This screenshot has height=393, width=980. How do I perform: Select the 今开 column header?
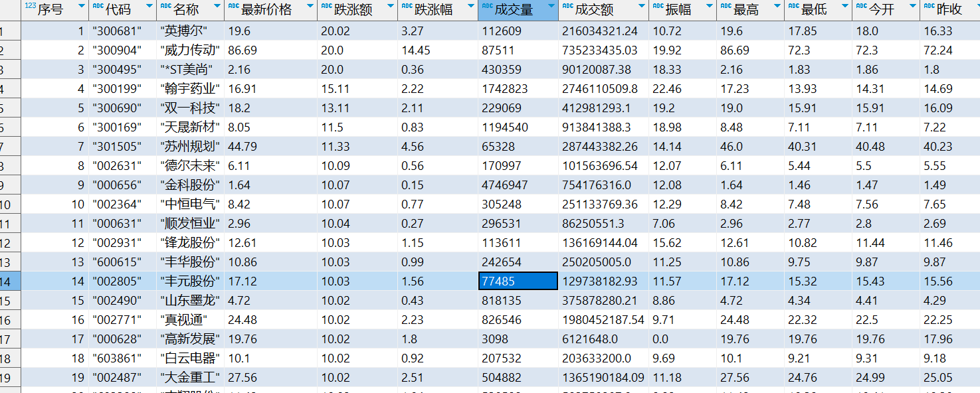(x=886, y=10)
